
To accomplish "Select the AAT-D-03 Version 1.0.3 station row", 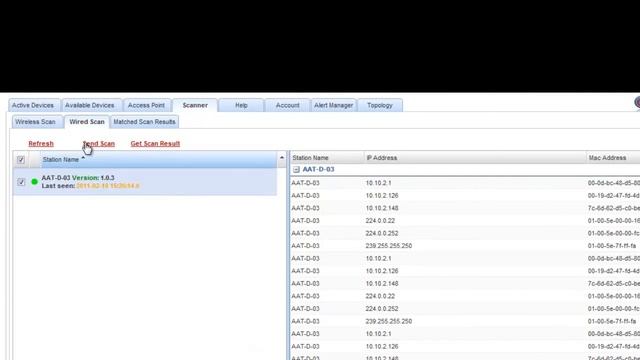I will click(145, 182).
